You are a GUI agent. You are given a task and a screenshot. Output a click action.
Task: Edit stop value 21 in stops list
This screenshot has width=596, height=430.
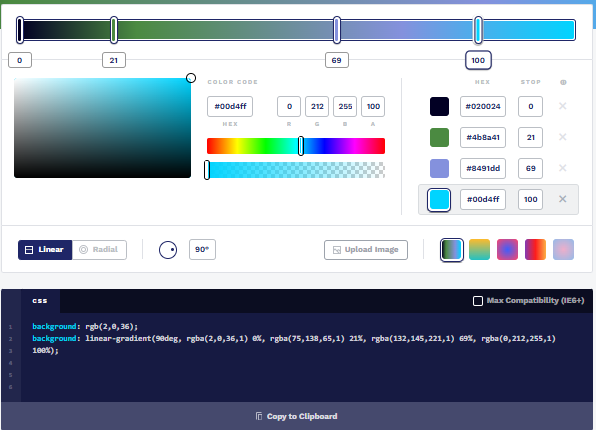530,137
